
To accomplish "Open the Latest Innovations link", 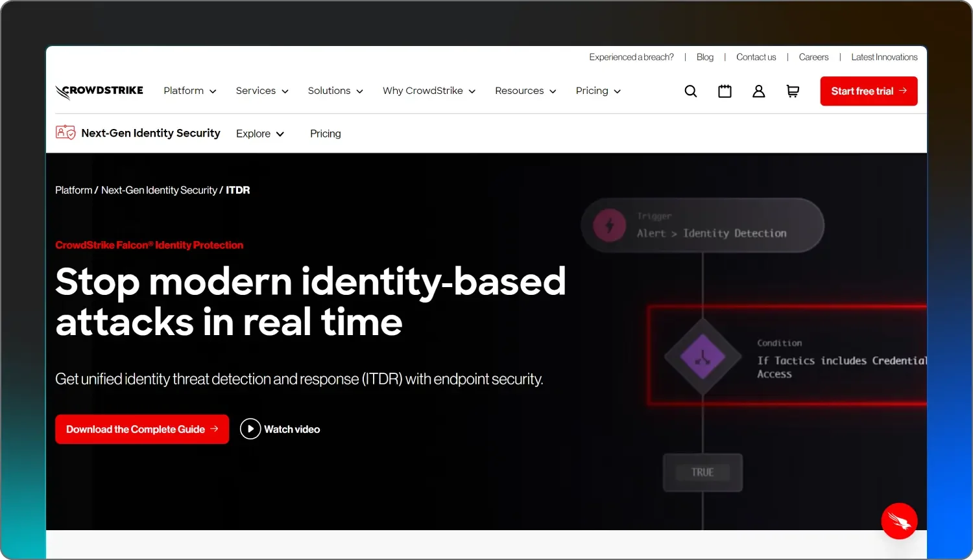I will [884, 57].
